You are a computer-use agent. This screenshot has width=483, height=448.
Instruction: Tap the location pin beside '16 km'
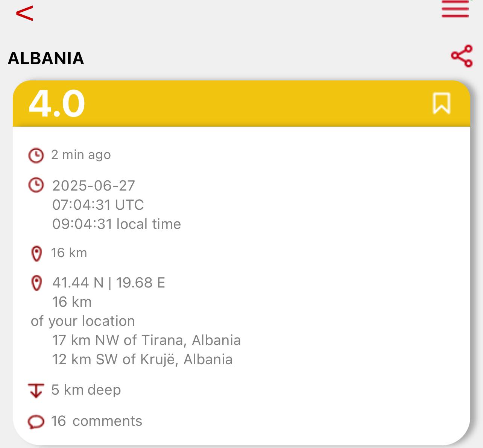point(36,254)
